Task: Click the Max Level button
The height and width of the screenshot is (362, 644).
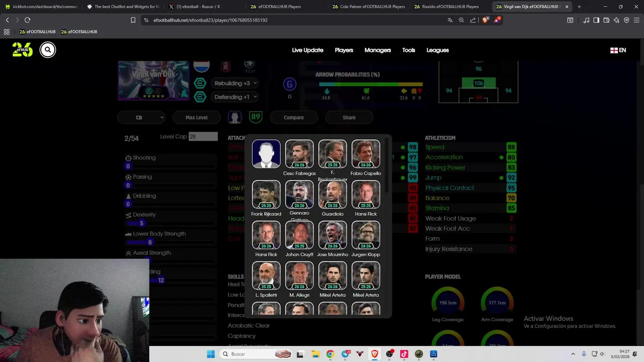Action: (x=197, y=118)
